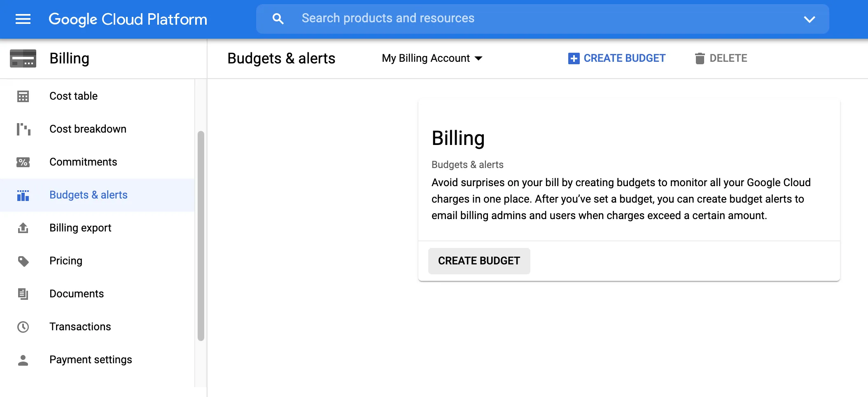Expand the search bar dropdown chevron

point(810,19)
